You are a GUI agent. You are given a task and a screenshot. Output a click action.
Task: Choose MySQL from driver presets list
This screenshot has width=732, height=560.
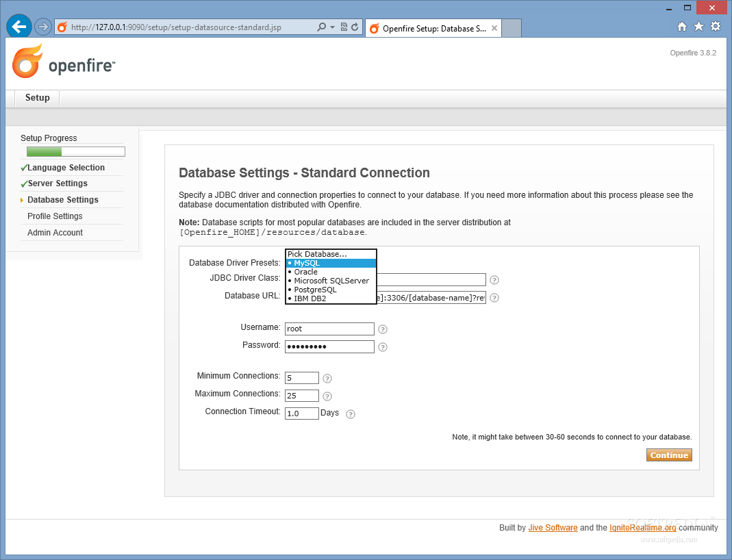331,263
